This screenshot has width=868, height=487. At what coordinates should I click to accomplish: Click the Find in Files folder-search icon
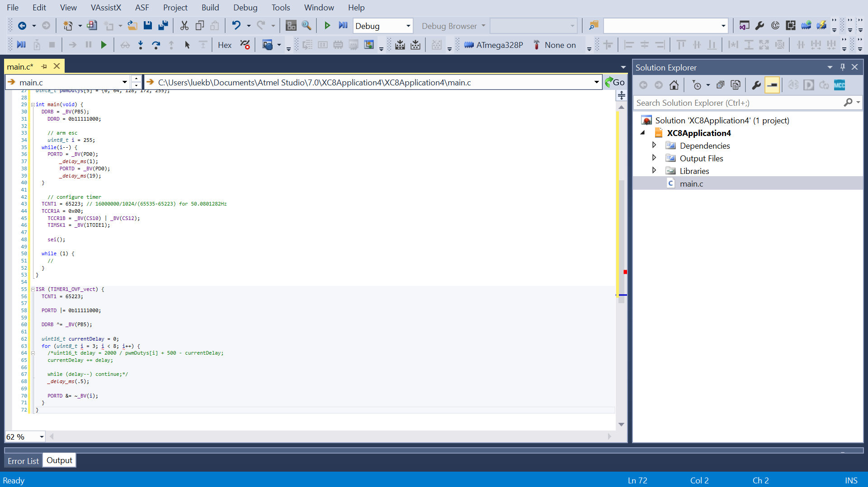[x=594, y=26]
